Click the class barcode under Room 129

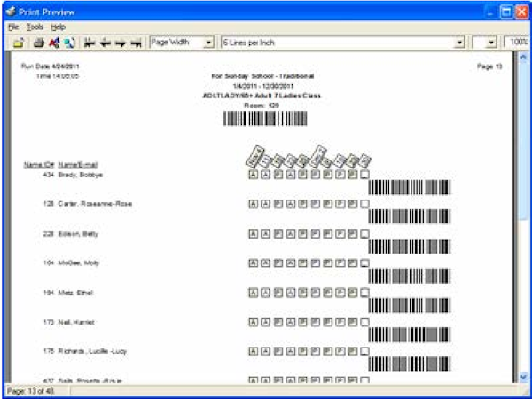265,119
